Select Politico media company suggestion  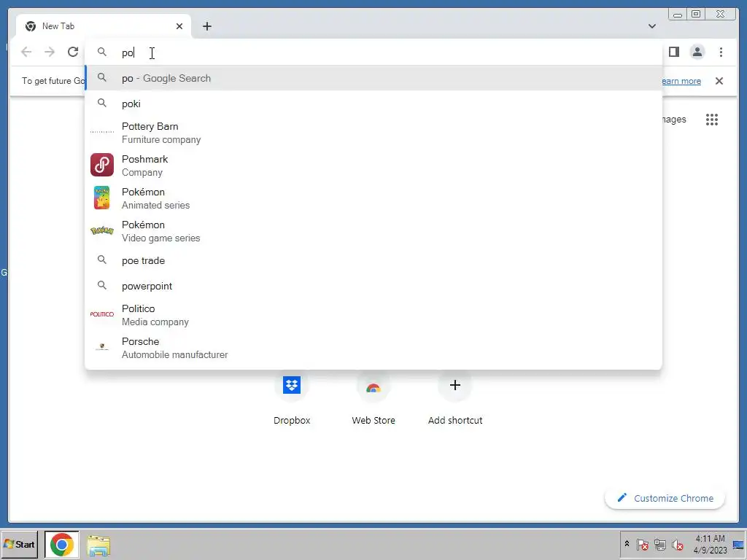coord(373,315)
